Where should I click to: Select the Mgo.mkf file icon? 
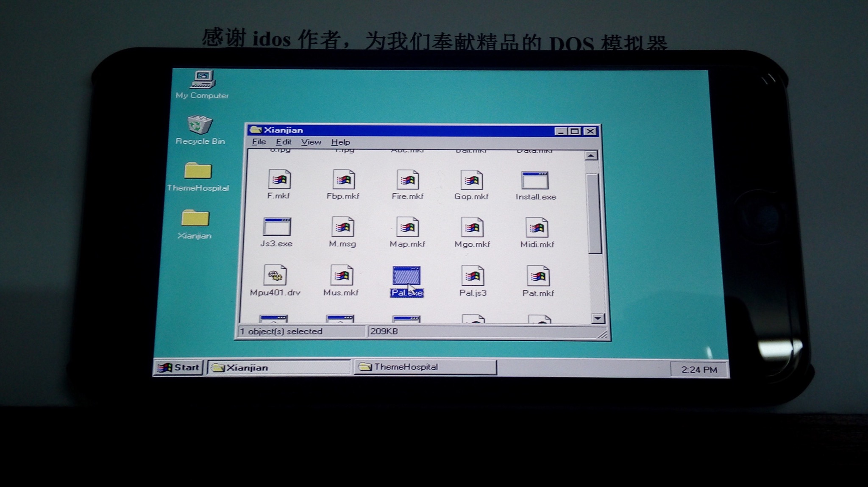473,228
